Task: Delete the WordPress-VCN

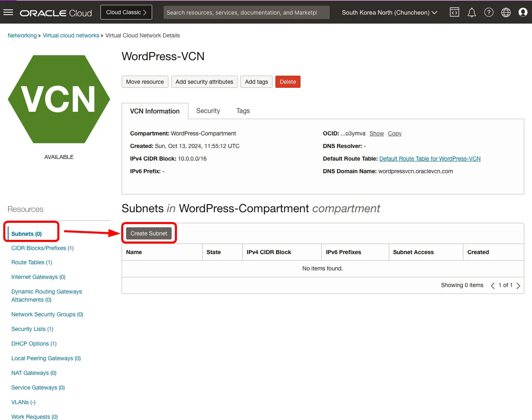Action: (x=288, y=82)
